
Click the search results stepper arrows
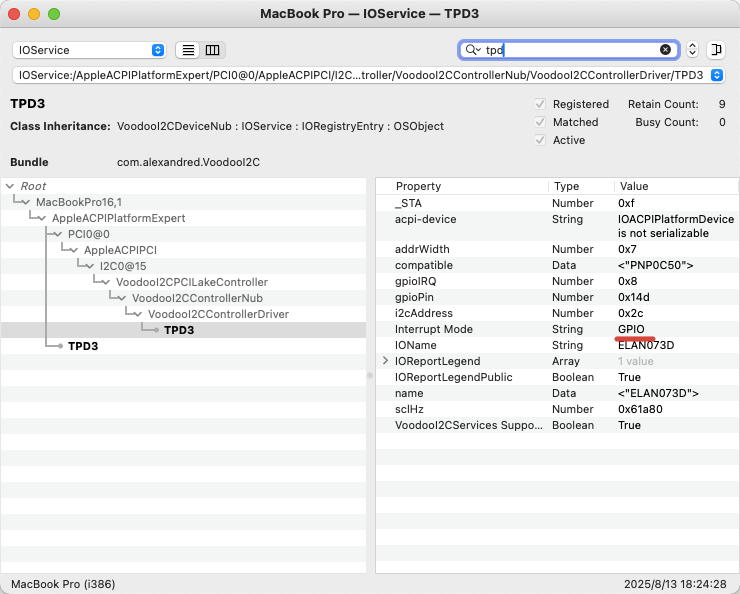pyautogui.click(x=692, y=50)
